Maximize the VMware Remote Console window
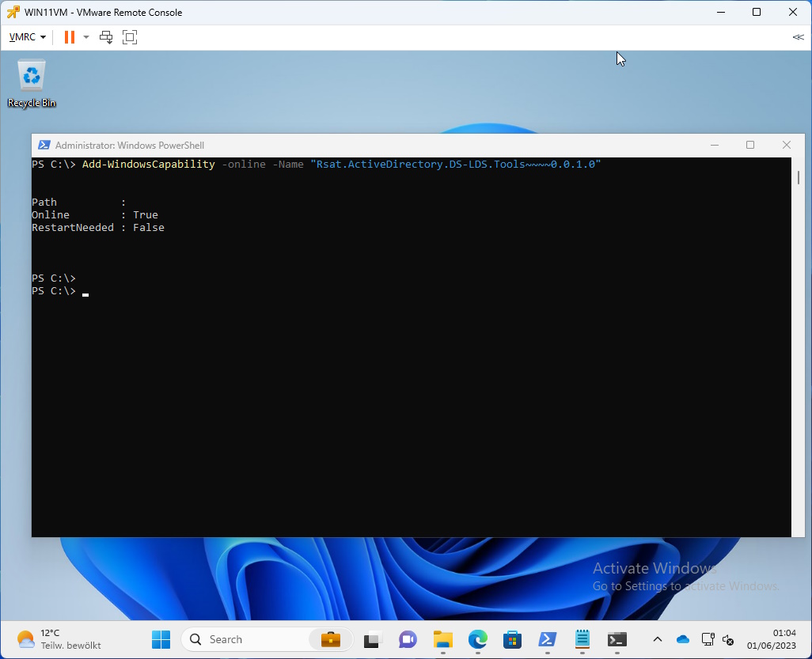This screenshot has height=659, width=812. 756,12
